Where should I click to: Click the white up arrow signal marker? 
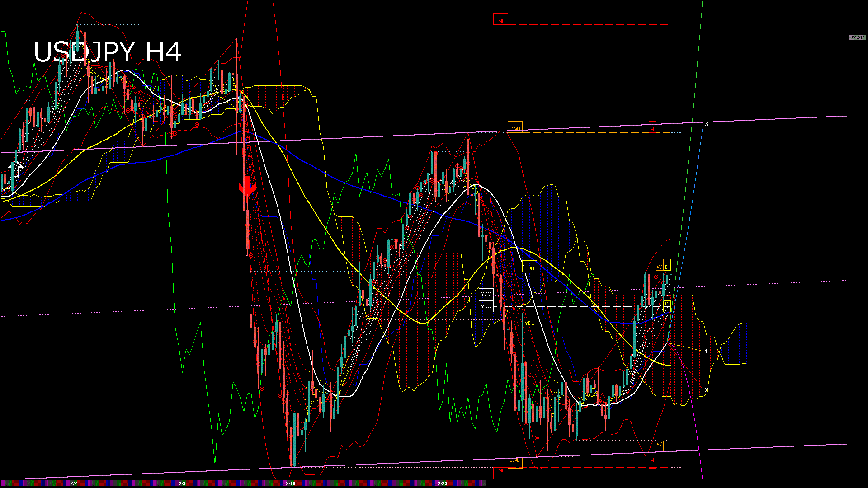[16, 169]
